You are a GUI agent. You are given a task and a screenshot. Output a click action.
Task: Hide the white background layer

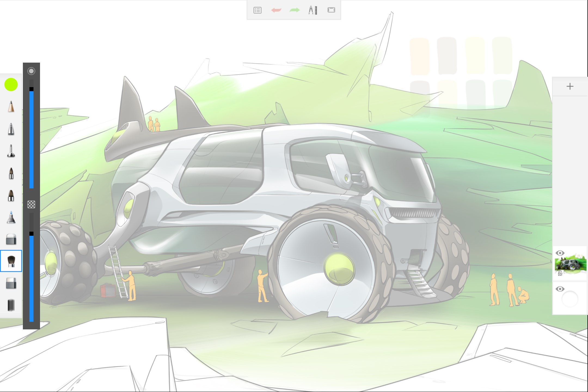click(560, 289)
